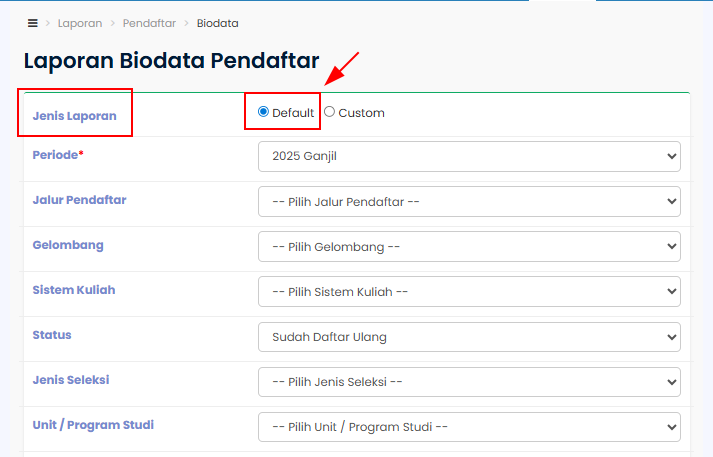Click the Jenis Laporan field label
The width and height of the screenshot is (713, 457).
tap(74, 116)
